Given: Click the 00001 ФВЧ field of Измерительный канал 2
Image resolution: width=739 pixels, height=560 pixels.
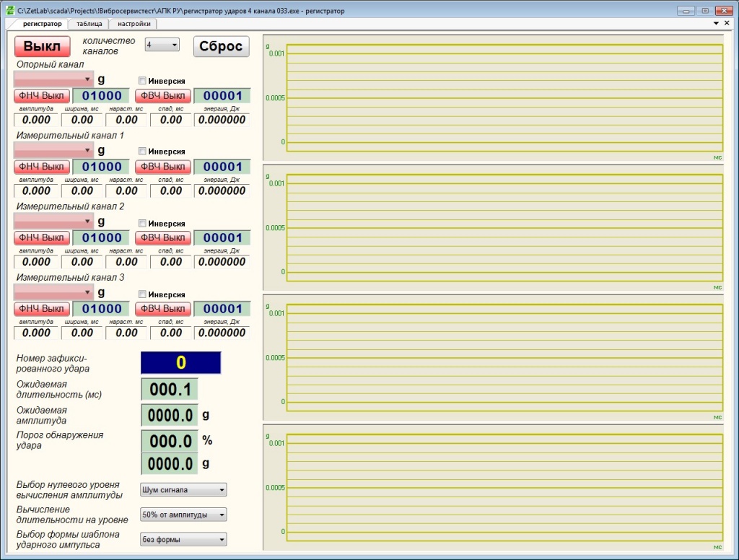Looking at the screenshot, I should [222, 237].
